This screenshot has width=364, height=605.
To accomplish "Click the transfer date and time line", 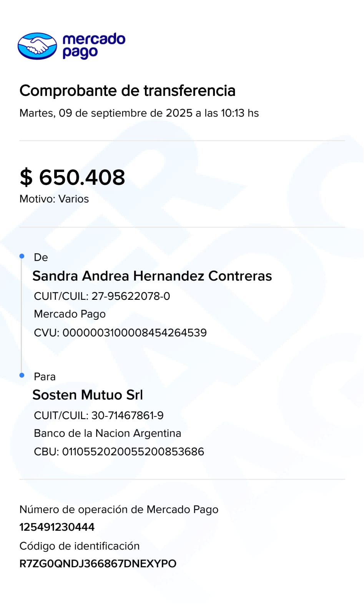I will (x=139, y=113).
